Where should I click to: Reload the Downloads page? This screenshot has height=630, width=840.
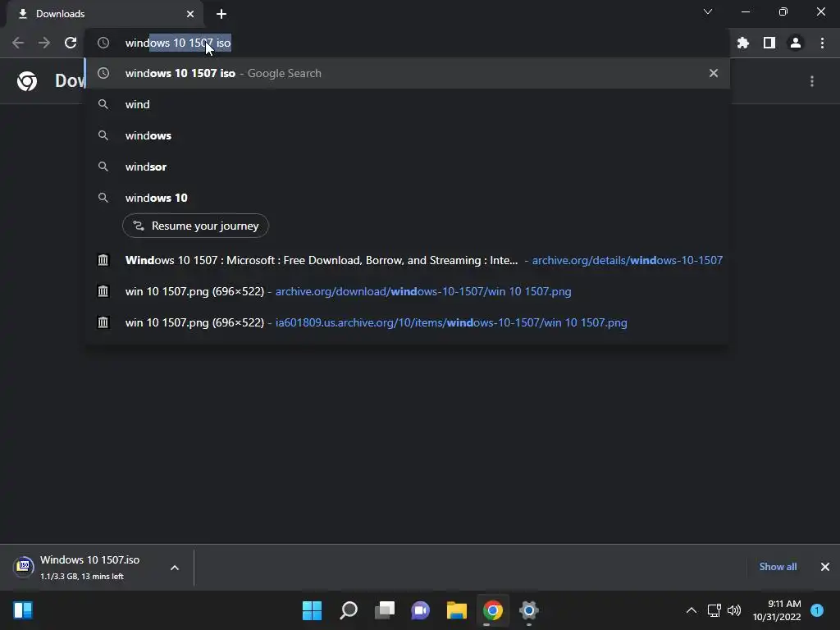coord(71,43)
